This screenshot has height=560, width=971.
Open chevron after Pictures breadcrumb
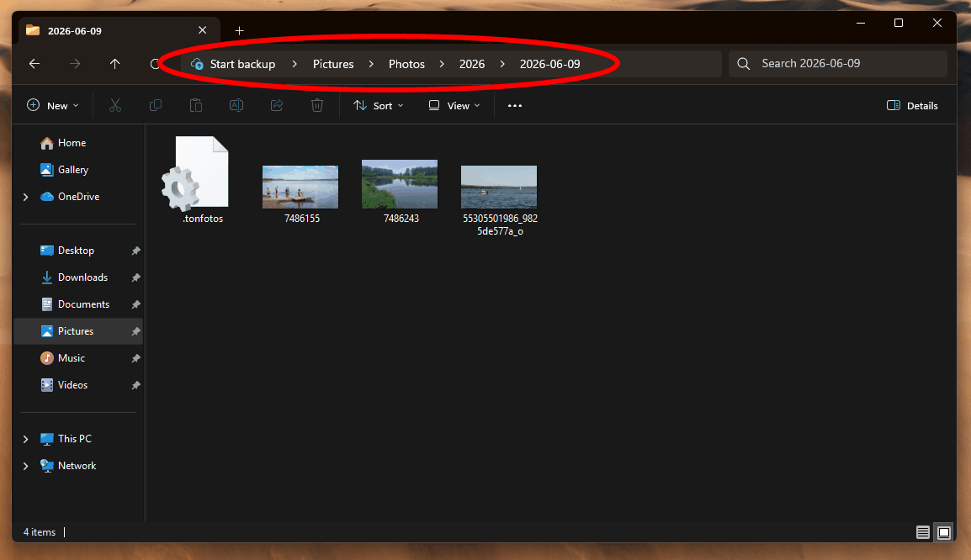coord(371,64)
